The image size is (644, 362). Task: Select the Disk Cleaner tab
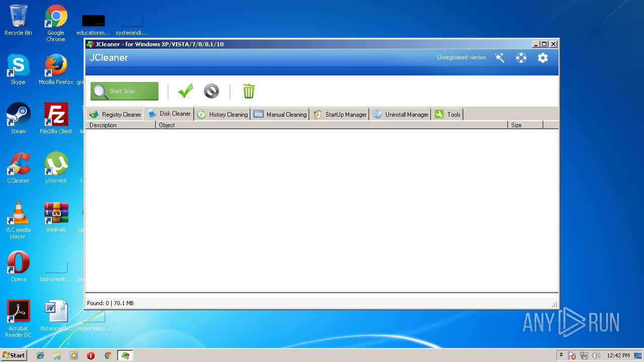coord(169,114)
